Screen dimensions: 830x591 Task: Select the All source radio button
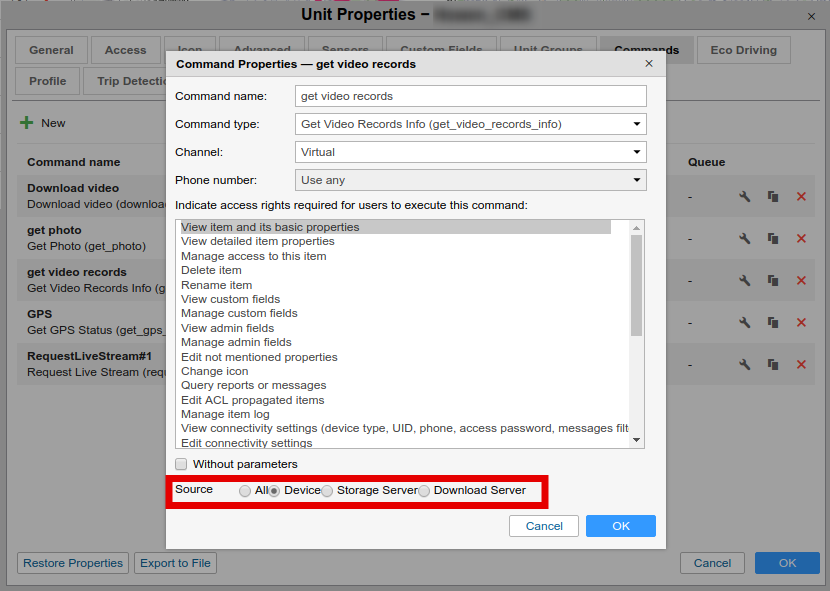(245, 491)
